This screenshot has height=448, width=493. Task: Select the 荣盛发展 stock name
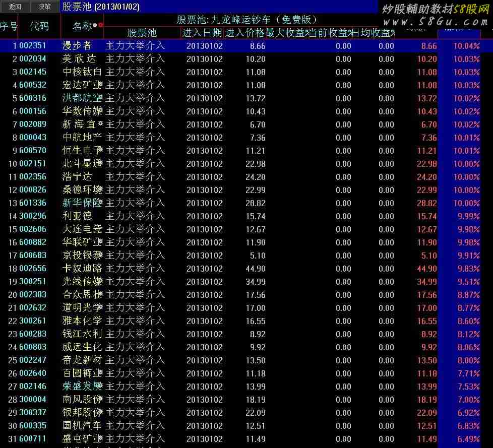[82, 386]
